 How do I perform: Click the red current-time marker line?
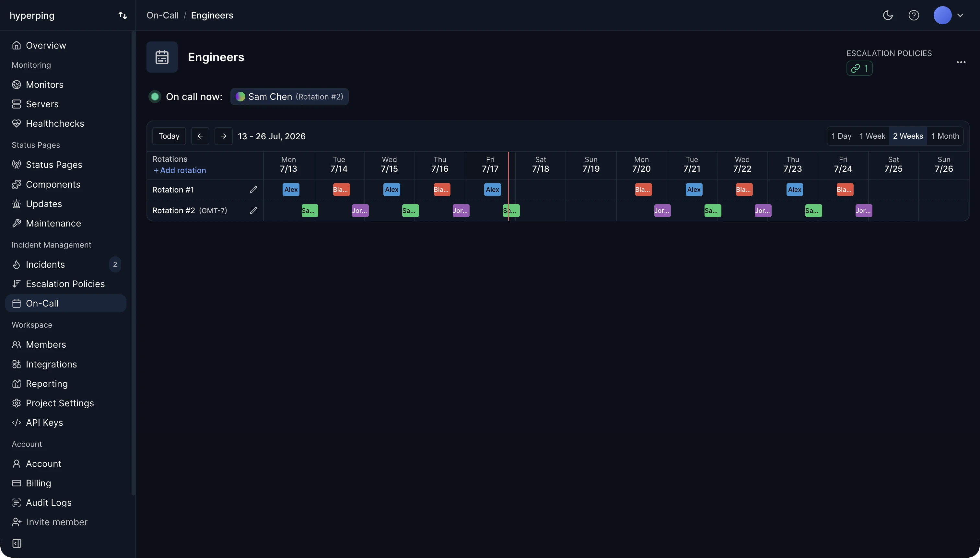point(508,186)
